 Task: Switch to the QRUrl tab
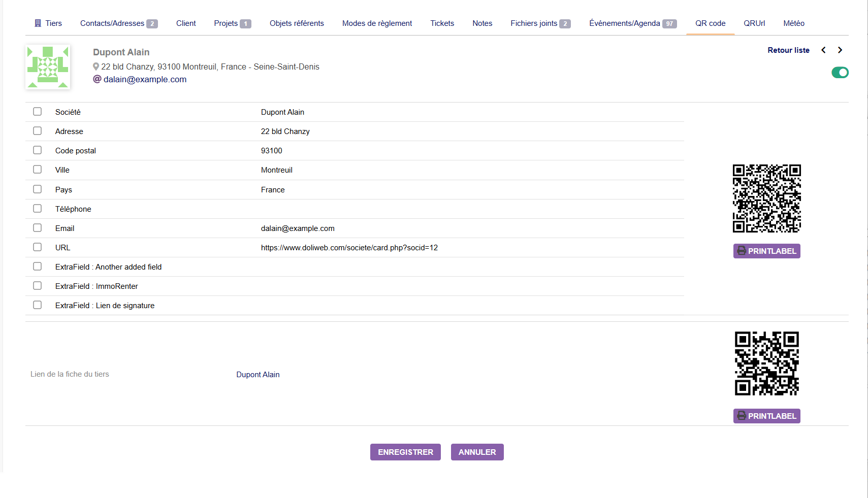754,23
